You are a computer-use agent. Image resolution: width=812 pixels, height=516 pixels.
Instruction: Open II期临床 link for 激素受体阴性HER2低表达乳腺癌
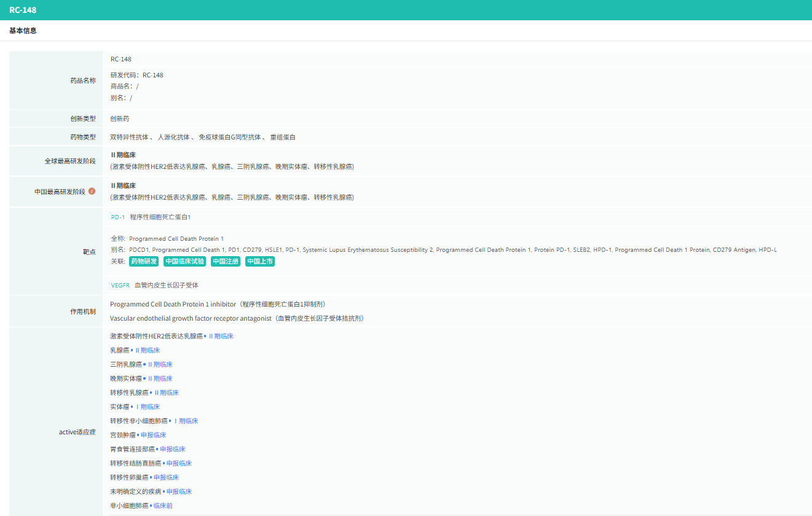coord(221,337)
